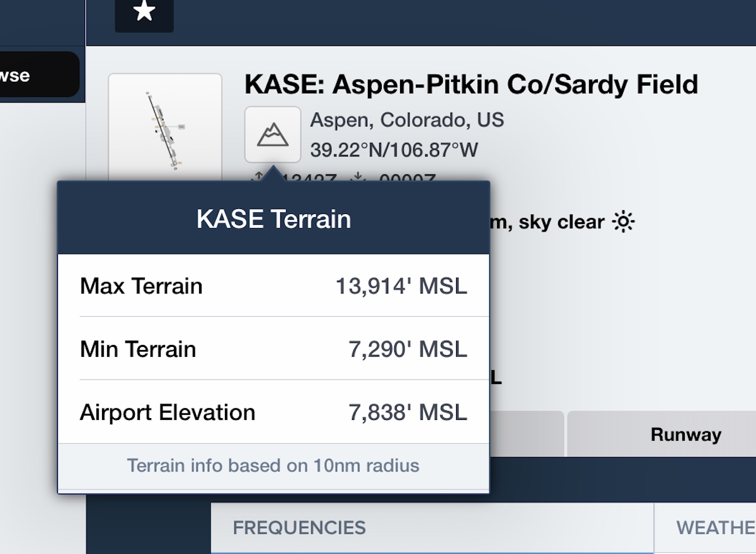The image size is (756, 554).
Task: Click the terrain info 10nm radius footer
Action: pos(273,466)
